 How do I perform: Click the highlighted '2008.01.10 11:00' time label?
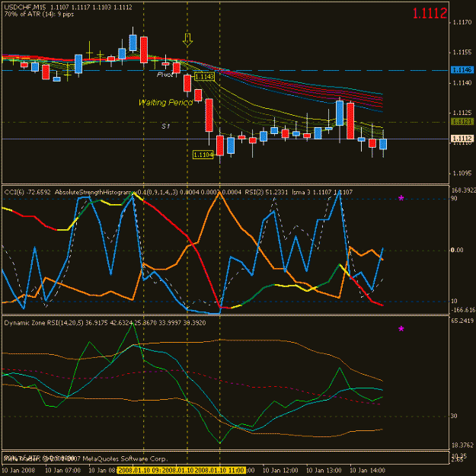(x=220, y=471)
